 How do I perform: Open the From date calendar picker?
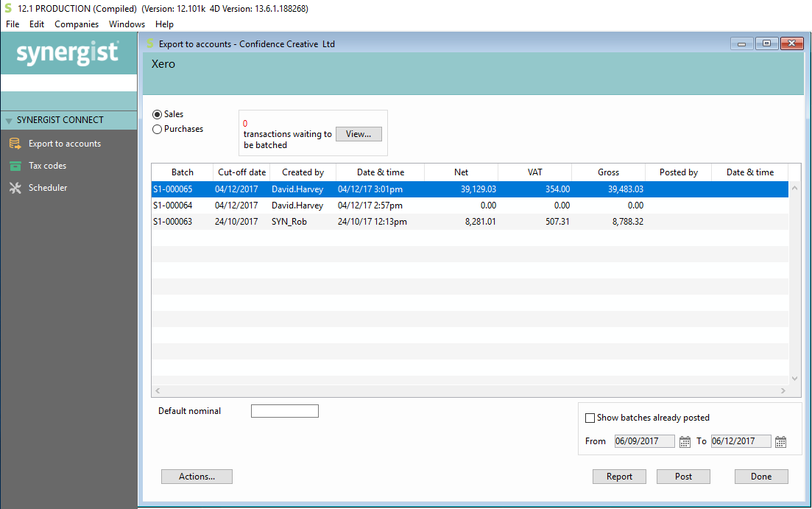pos(685,442)
